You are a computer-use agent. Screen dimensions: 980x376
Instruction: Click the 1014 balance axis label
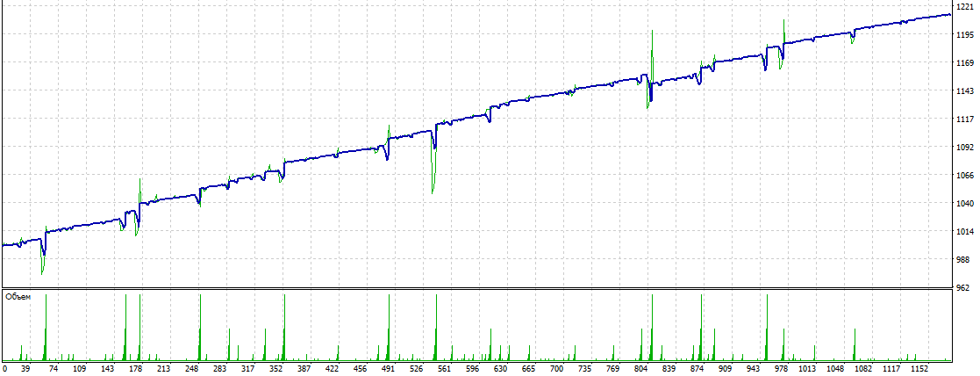(966, 231)
